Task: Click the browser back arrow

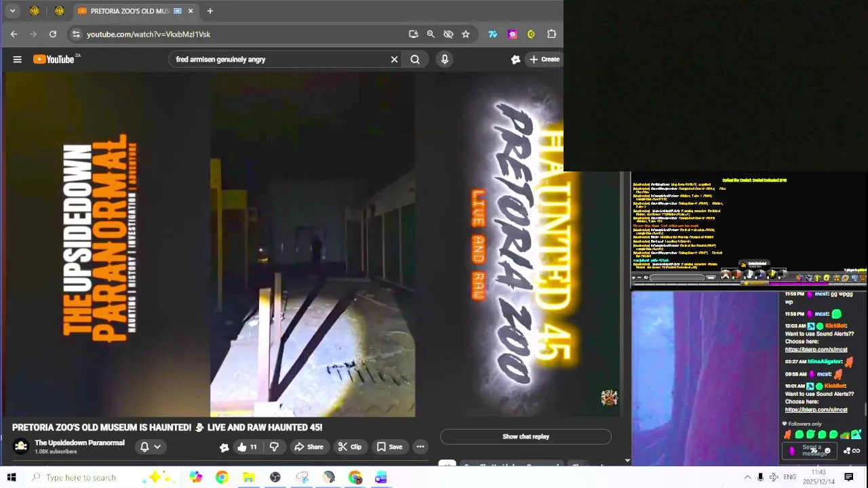Action: click(x=14, y=34)
